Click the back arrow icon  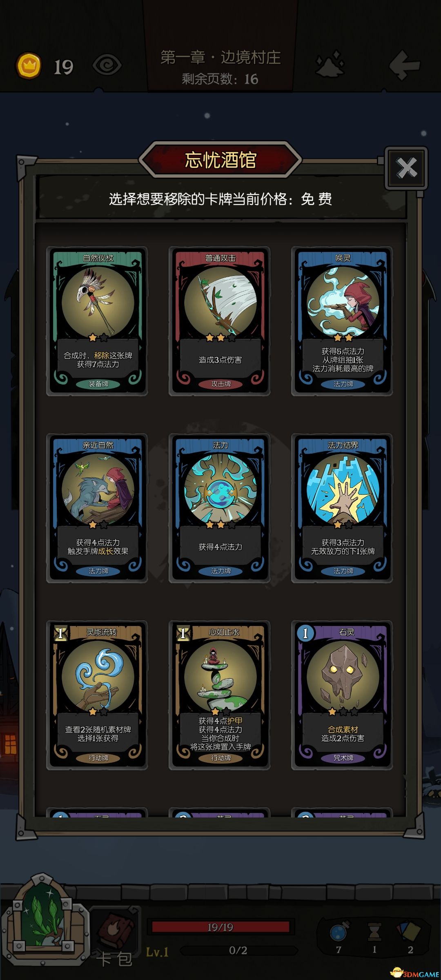[x=404, y=65]
